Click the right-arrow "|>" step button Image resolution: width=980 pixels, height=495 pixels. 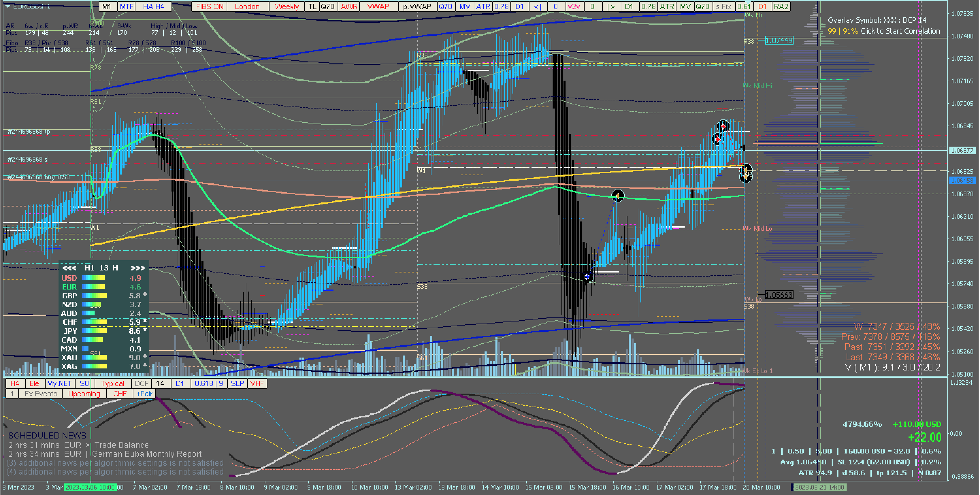(611, 6)
